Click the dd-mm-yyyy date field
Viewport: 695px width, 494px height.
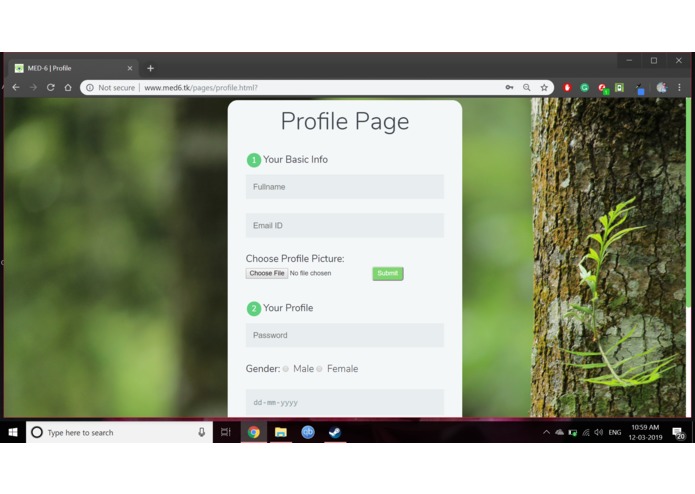344,402
